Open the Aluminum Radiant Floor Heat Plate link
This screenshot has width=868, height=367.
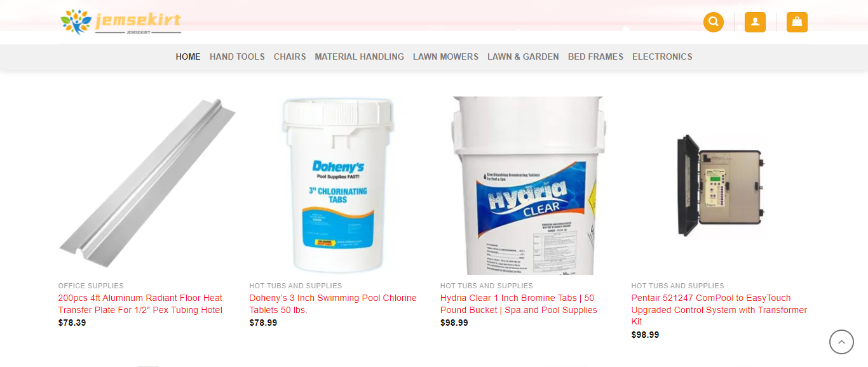pyautogui.click(x=140, y=304)
